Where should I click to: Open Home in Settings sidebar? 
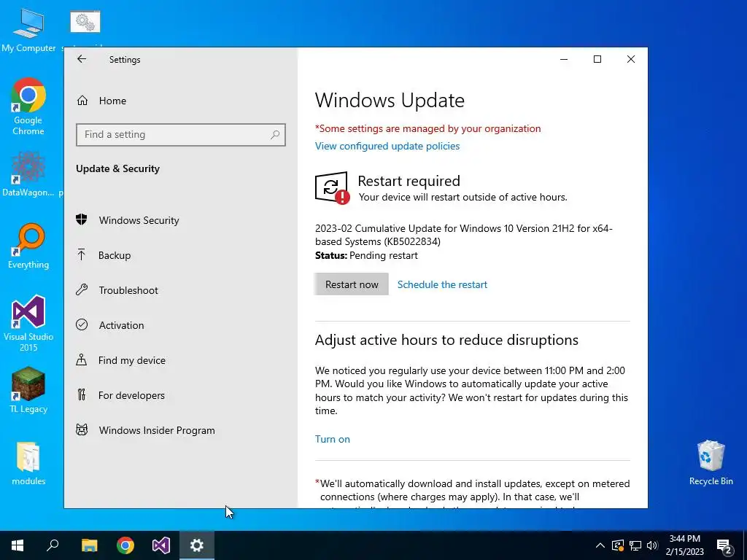[112, 101]
